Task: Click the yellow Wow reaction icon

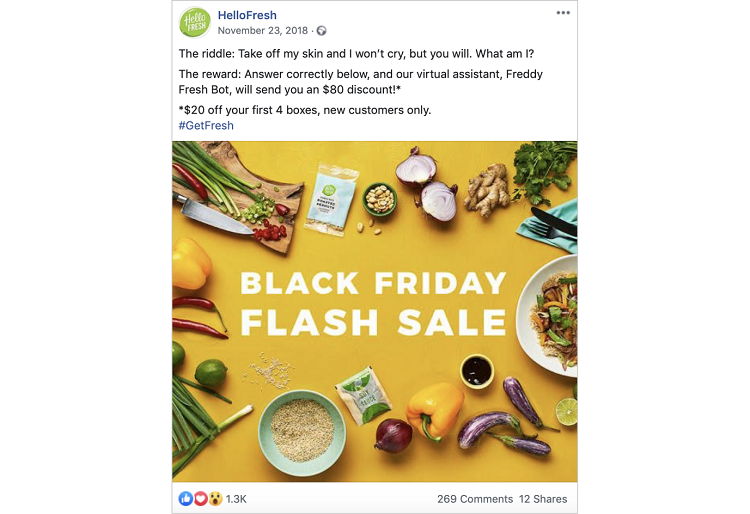Action: coord(214,498)
